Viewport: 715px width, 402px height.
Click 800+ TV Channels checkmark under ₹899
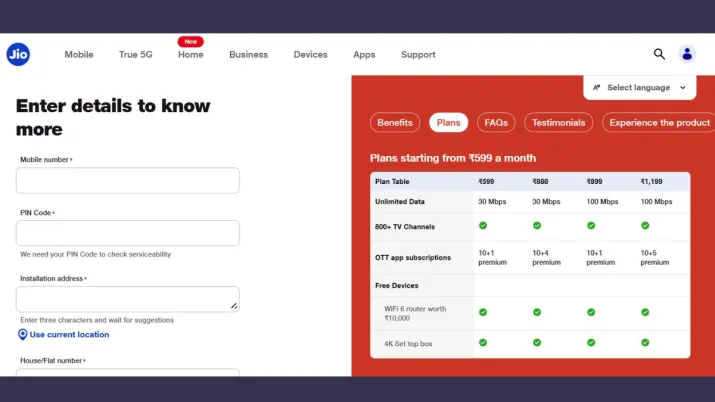point(591,226)
